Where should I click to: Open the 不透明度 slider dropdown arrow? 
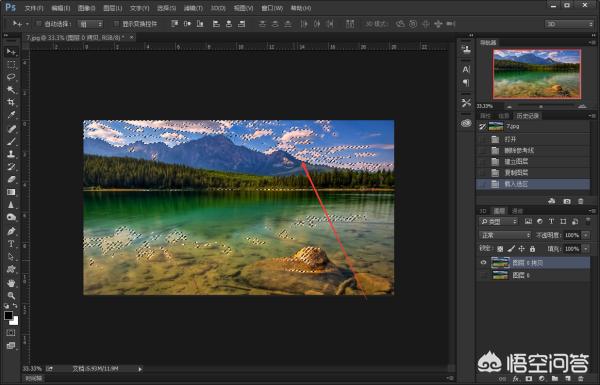(x=586, y=235)
